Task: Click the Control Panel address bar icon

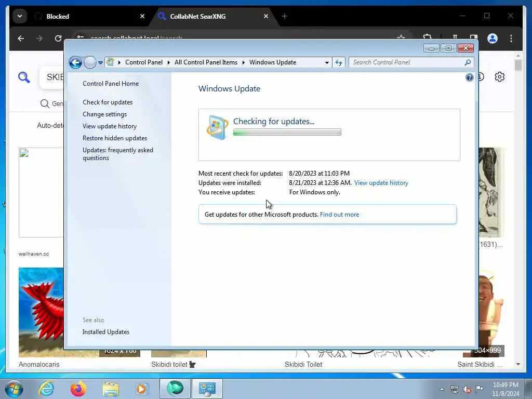Action: (110, 62)
